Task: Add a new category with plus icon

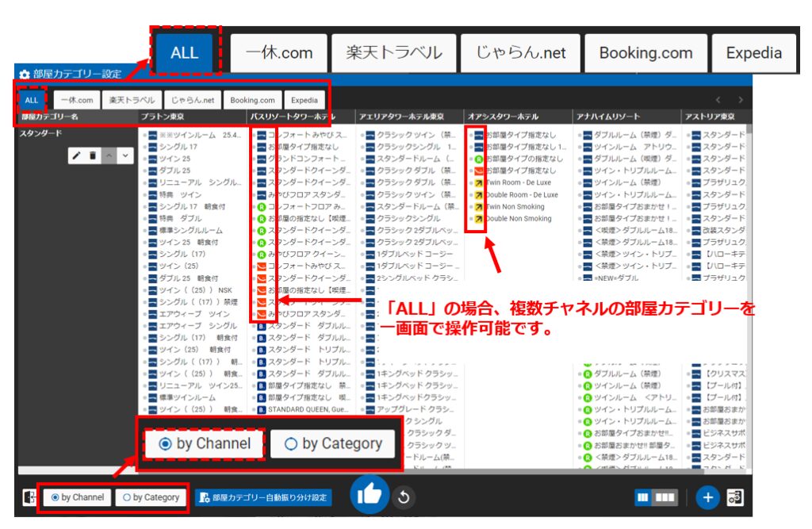Action: tap(707, 497)
